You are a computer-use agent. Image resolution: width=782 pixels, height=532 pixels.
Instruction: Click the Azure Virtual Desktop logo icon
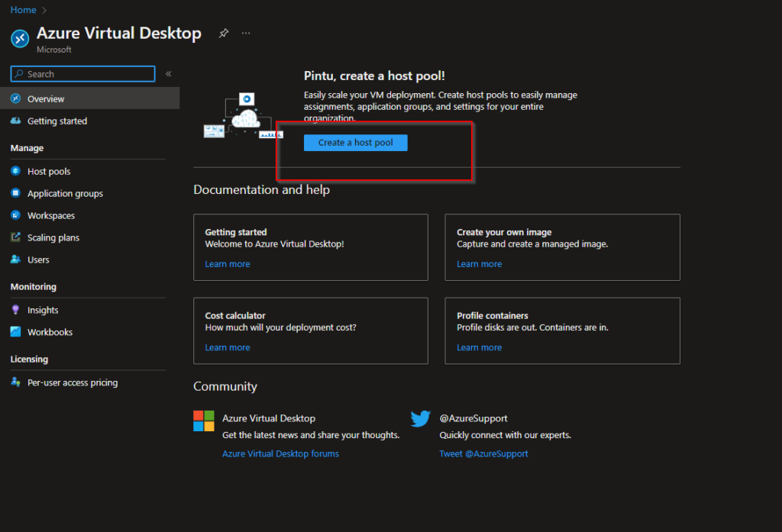(20, 39)
